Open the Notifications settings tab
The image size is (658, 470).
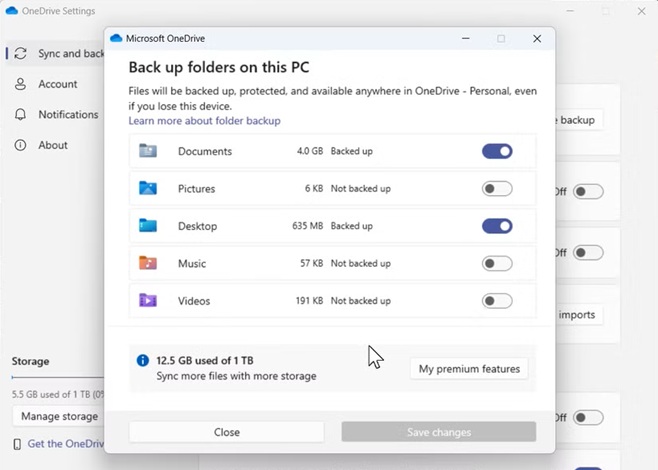[x=55, y=115]
